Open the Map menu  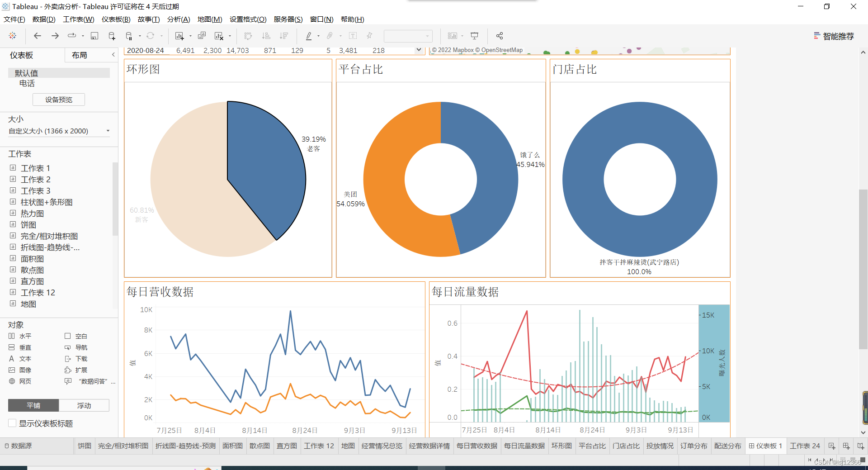coord(210,19)
